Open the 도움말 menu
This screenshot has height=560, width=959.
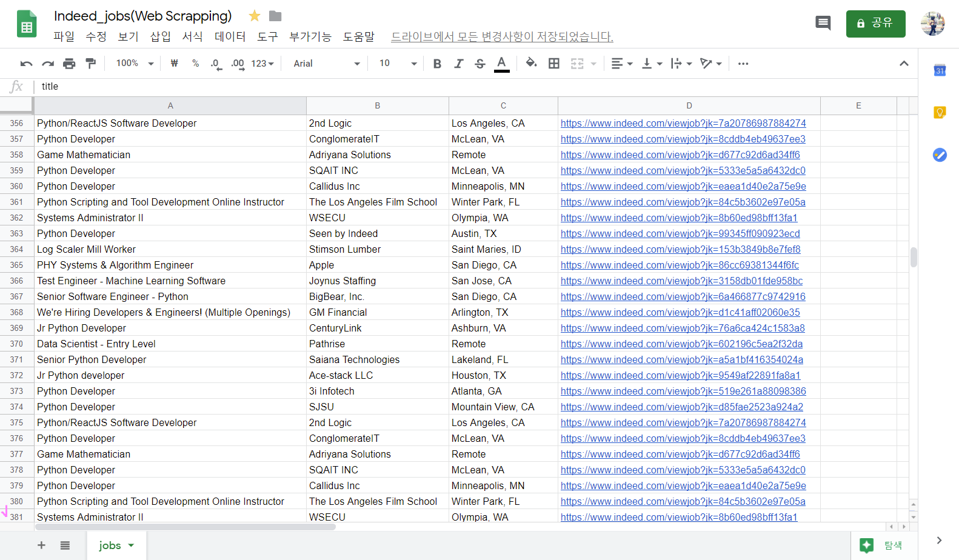[x=359, y=36]
